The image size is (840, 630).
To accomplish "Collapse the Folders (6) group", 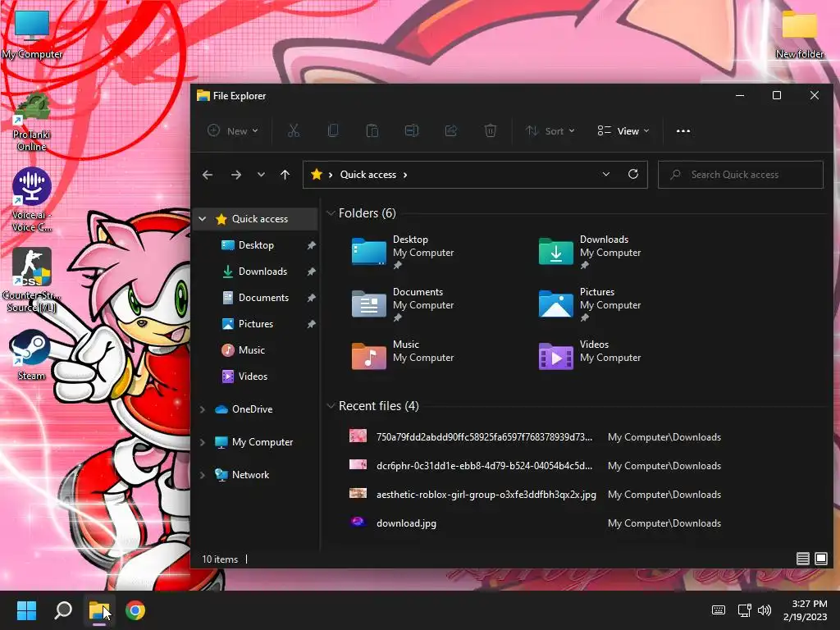I will pyautogui.click(x=331, y=213).
